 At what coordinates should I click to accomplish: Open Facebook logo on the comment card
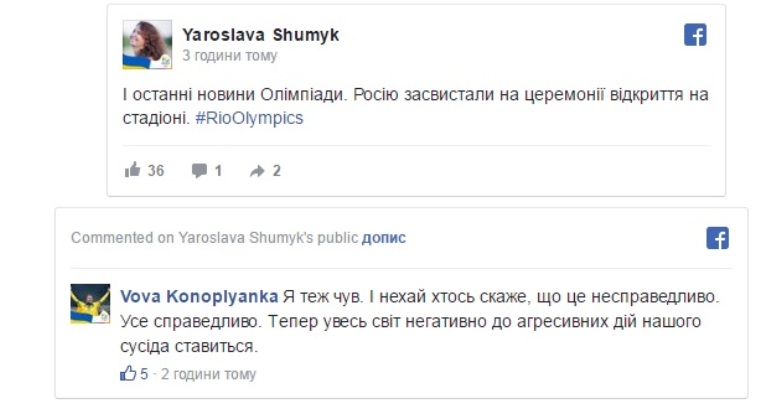coord(717,238)
